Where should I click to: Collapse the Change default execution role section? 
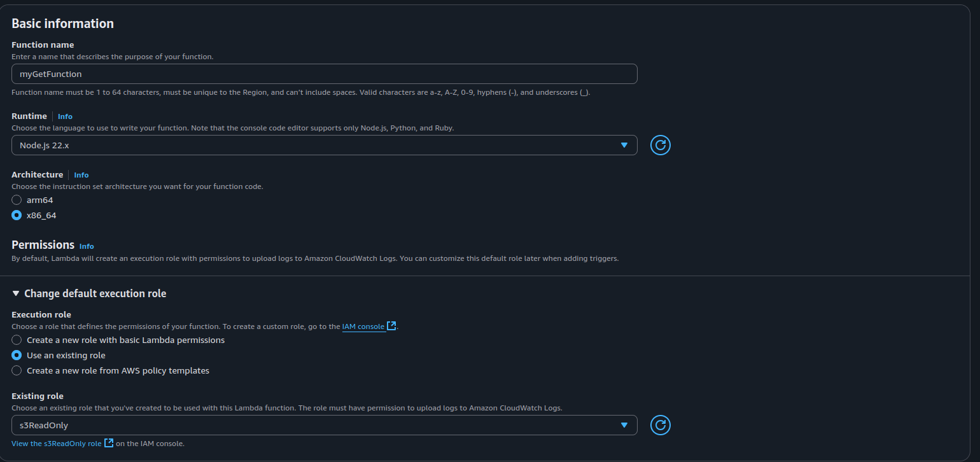point(89,293)
